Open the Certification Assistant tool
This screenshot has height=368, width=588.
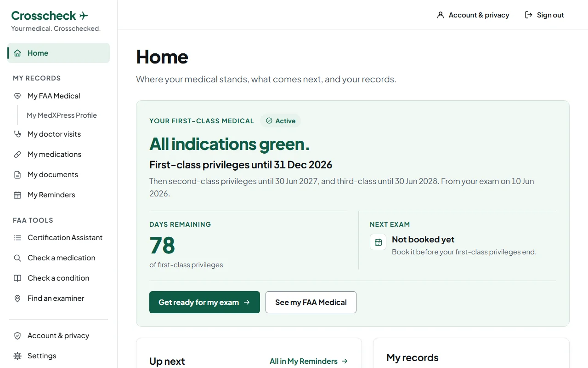[x=58, y=237]
